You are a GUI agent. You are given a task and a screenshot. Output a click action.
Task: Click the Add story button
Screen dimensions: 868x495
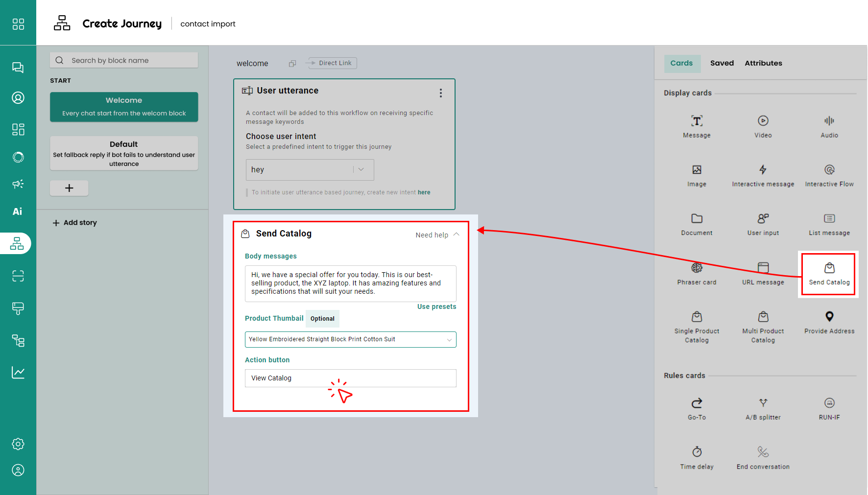click(x=75, y=223)
